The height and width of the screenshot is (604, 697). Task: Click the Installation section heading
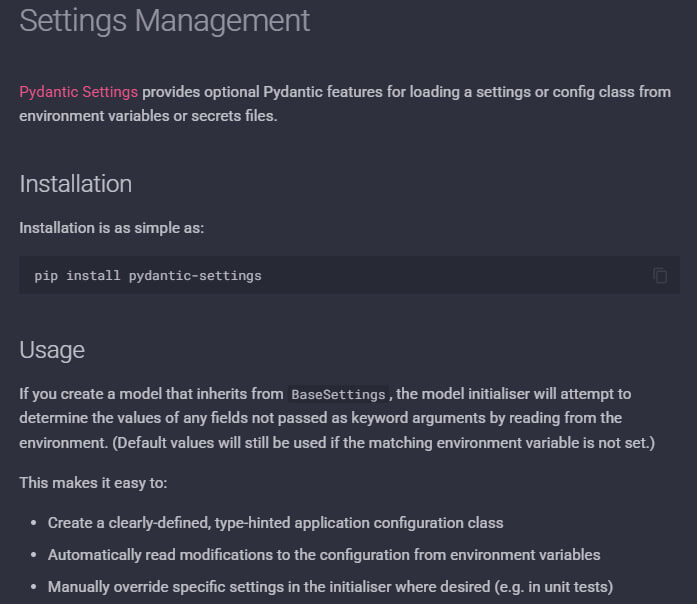tap(75, 184)
